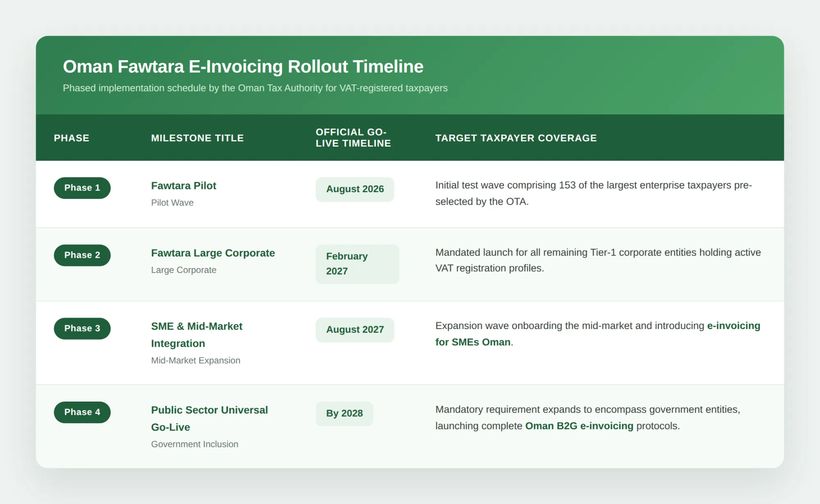
Task: Select the August 2026 date chip
Action: pyautogui.click(x=355, y=189)
